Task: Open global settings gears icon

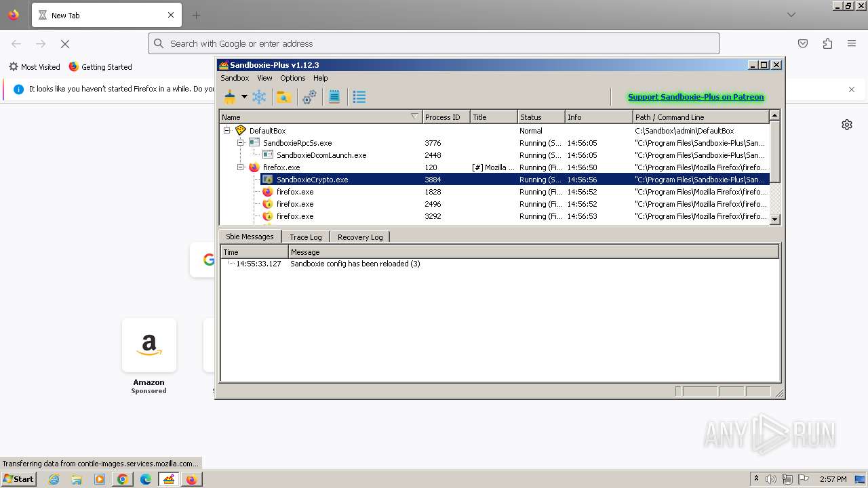Action: coord(309,97)
